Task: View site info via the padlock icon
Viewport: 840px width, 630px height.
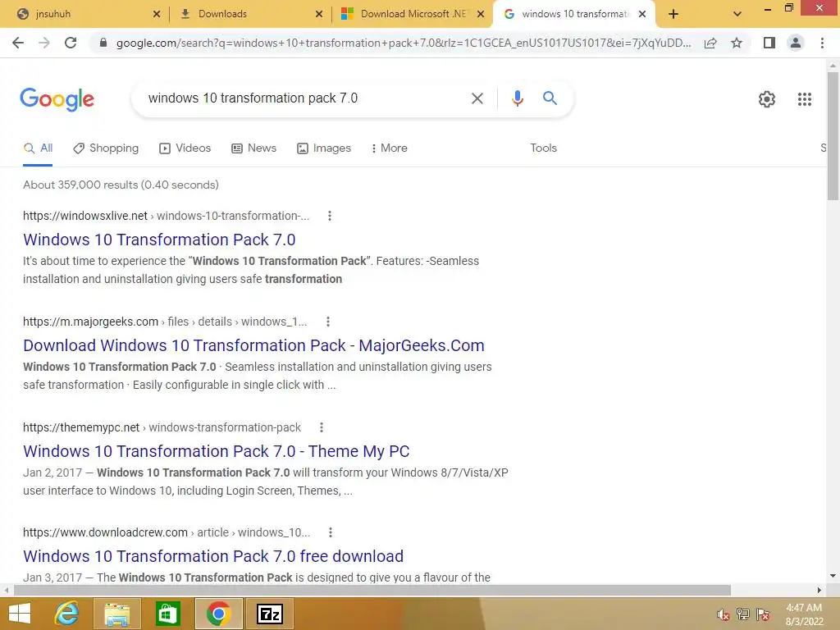Action: 103,43
